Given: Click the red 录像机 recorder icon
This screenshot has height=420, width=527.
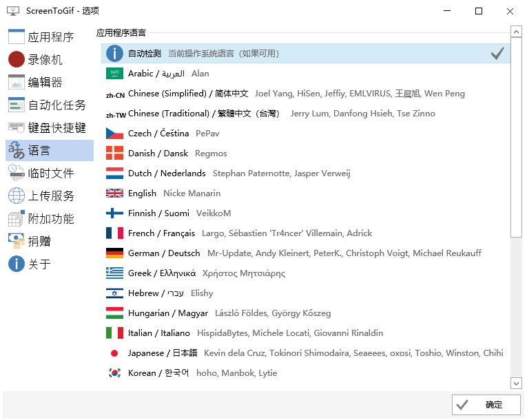Looking at the screenshot, I should 16,59.
